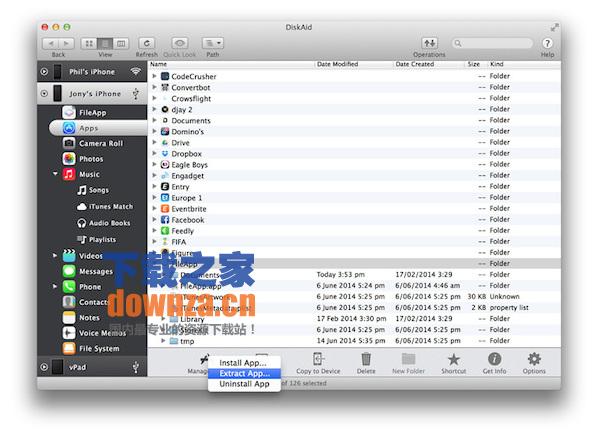
Task: Select Apps in the sidebar
Action: (x=98, y=128)
